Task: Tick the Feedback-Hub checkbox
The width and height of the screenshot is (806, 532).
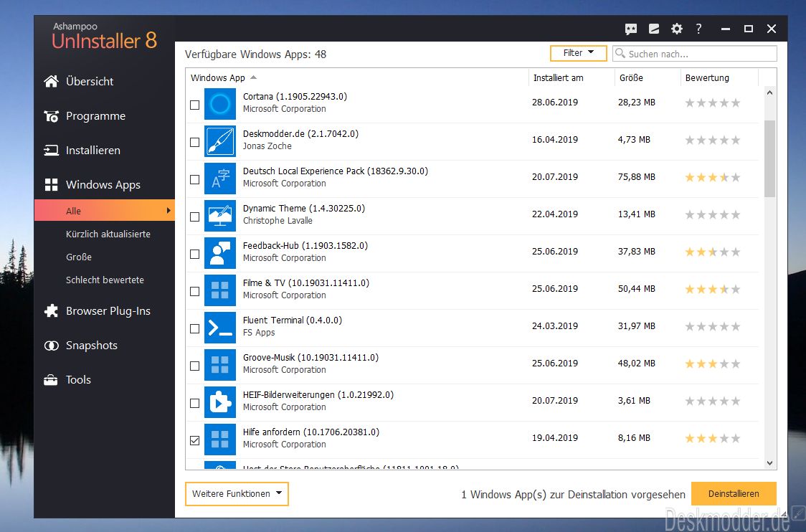Action: tap(195, 254)
